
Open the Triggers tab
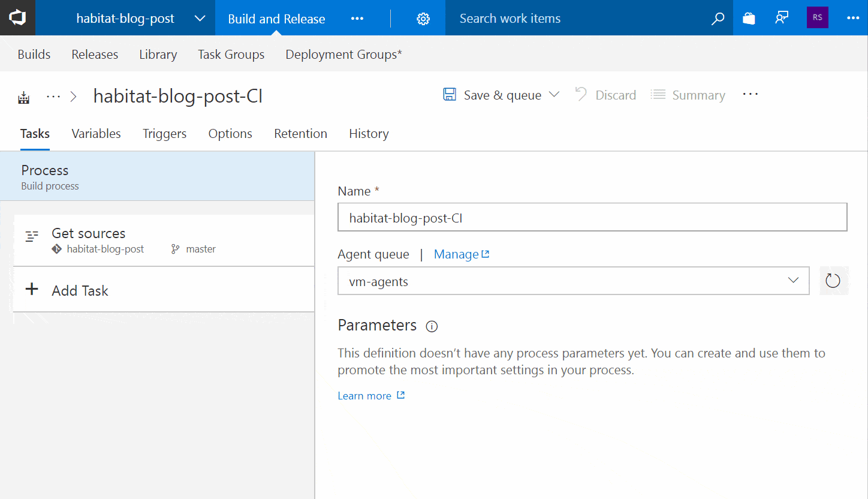pos(164,134)
